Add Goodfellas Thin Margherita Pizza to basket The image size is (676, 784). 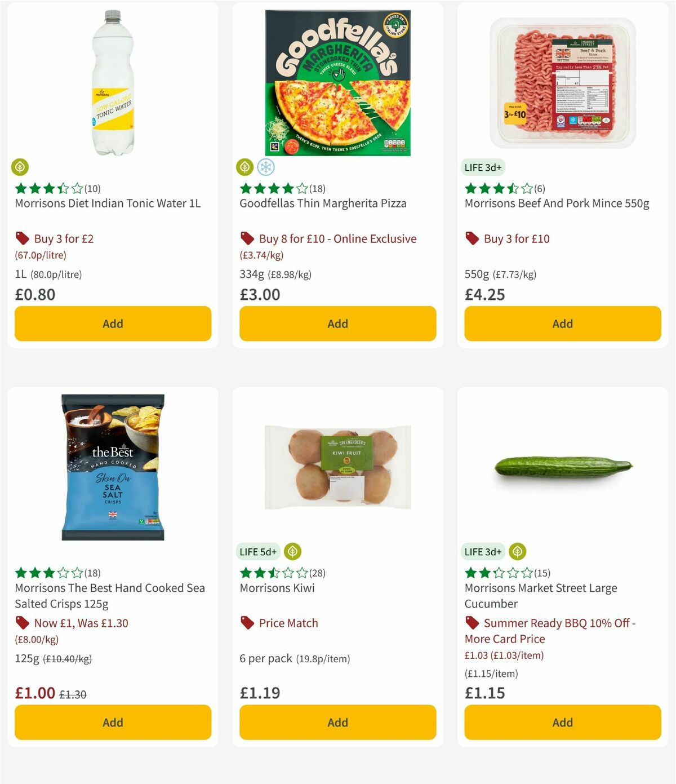tap(337, 324)
